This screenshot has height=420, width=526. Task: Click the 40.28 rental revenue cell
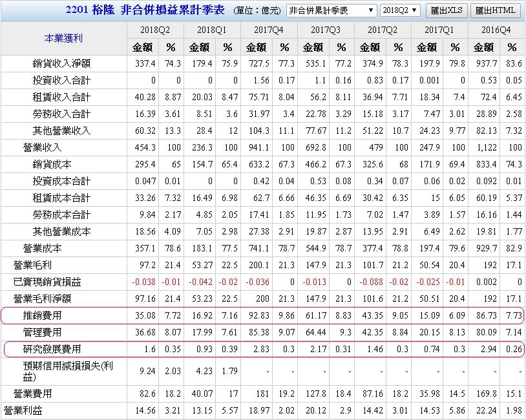145,97
